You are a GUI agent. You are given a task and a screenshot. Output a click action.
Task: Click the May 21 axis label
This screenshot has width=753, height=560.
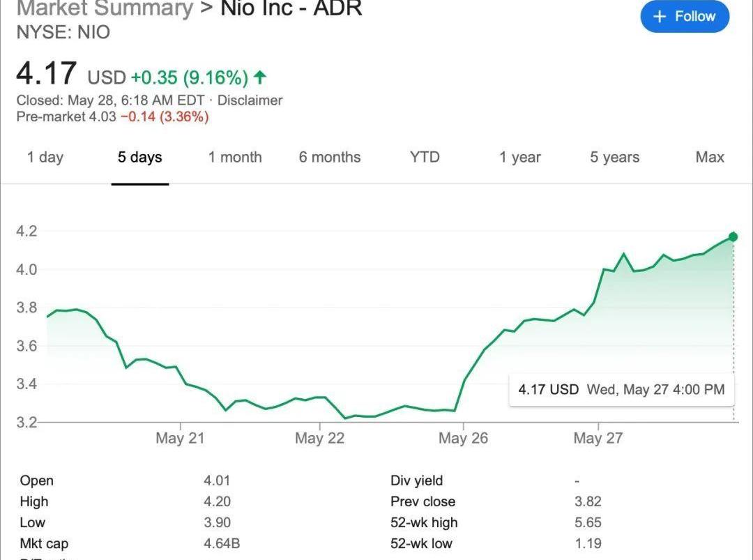tap(180, 439)
